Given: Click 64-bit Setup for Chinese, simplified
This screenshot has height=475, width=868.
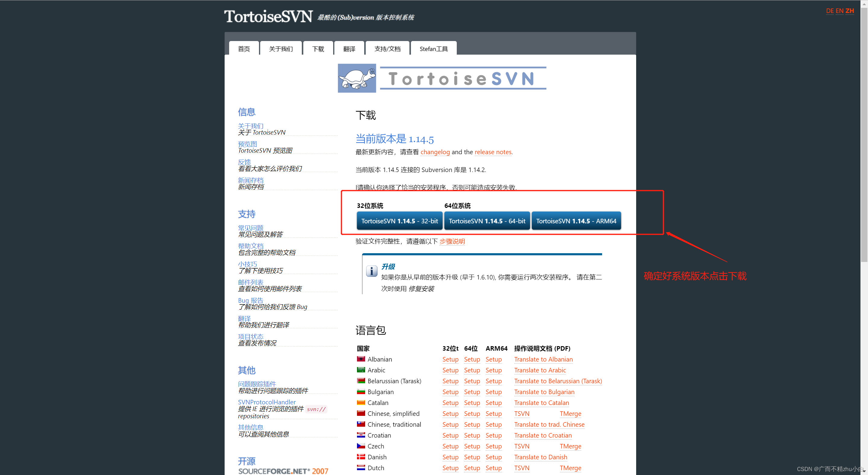Looking at the screenshot, I should click(472, 414).
